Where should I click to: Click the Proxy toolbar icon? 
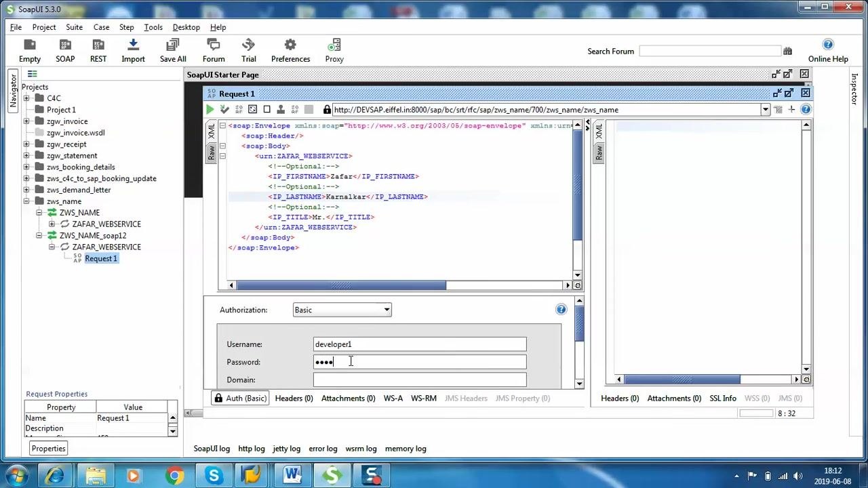[334, 51]
